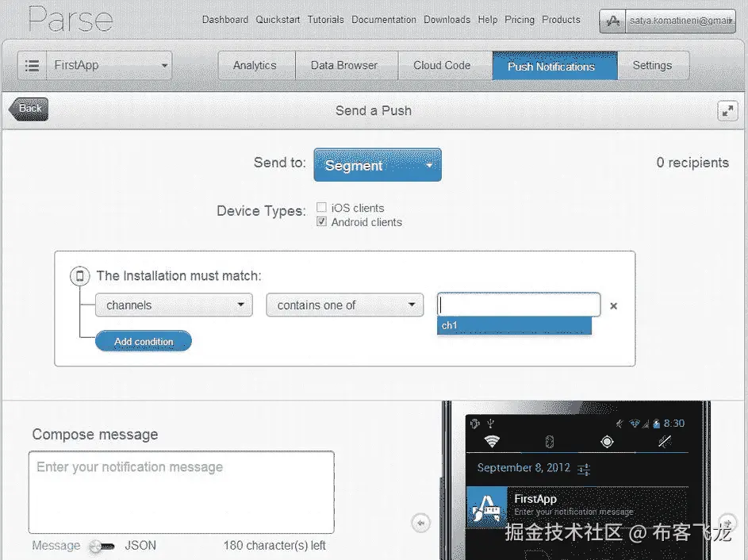Click the FirstApp notification icon in preview
This screenshot has height=560, width=748.
tap(486, 508)
